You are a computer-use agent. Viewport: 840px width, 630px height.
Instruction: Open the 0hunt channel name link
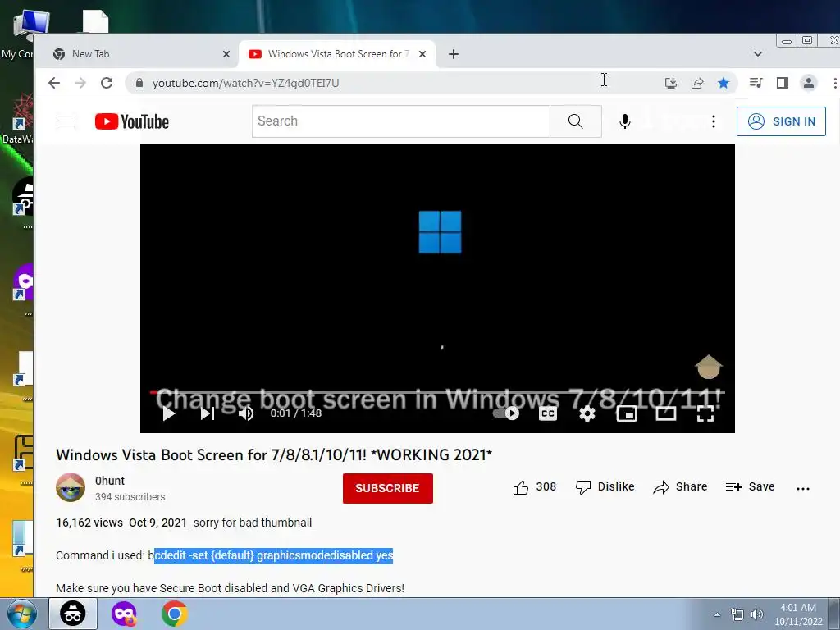point(110,481)
